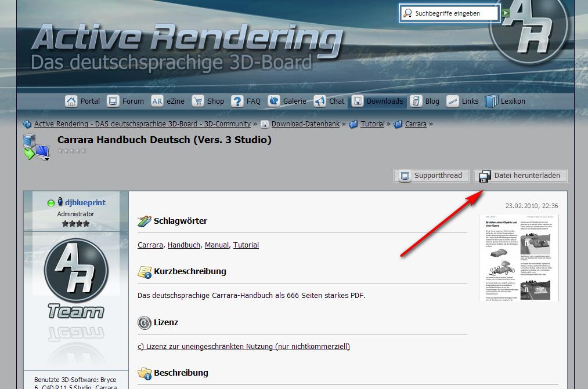This screenshot has height=389, width=588.
Task: Click the Portal house icon
Action: pyautogui.click(x=71, y=101)
